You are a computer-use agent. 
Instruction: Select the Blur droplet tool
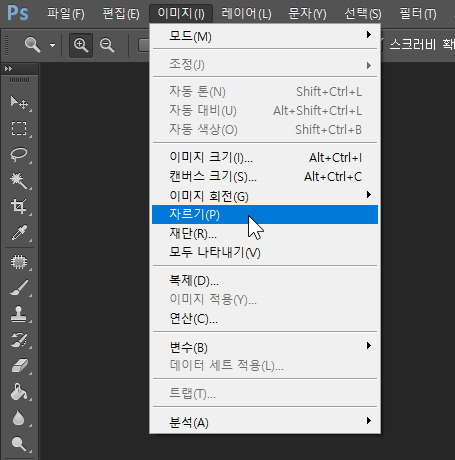[x=19, y=418]
